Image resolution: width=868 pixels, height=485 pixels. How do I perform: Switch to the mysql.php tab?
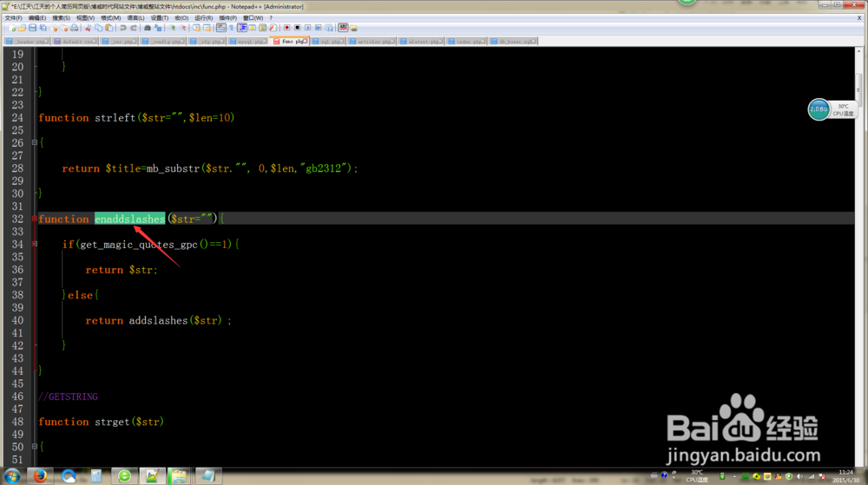click(248, 42)
